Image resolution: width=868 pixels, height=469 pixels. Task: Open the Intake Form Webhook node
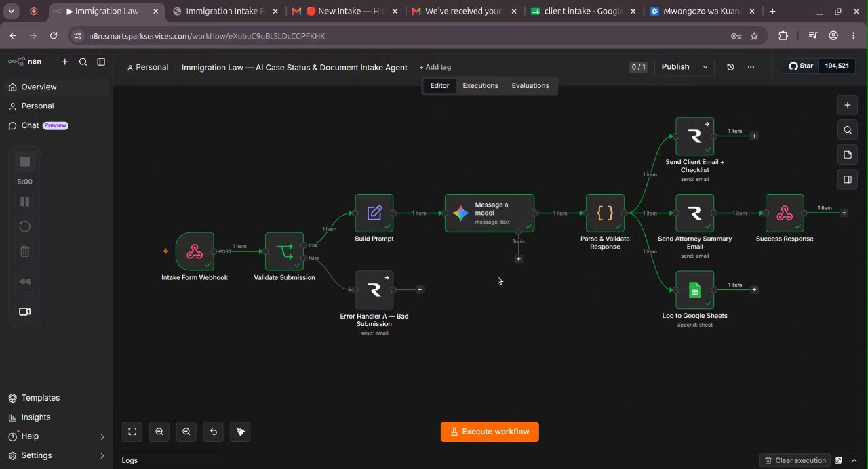tap(195, 251)
